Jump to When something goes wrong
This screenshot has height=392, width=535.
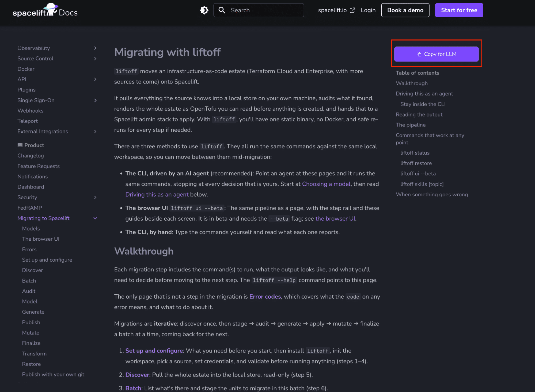point(432,195)
